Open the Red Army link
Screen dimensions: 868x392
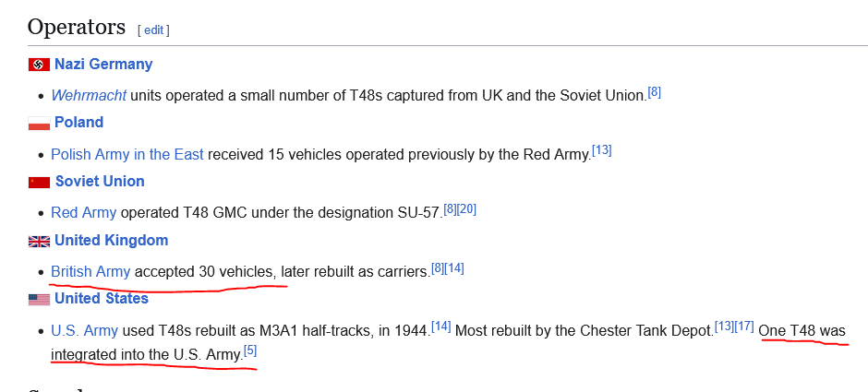pyautogui.click(x=84, y=213)
